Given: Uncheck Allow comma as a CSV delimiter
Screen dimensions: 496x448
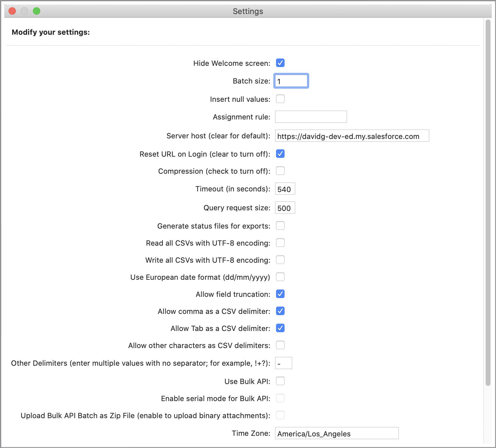Looking at the screenshot, I should [280, 311].
